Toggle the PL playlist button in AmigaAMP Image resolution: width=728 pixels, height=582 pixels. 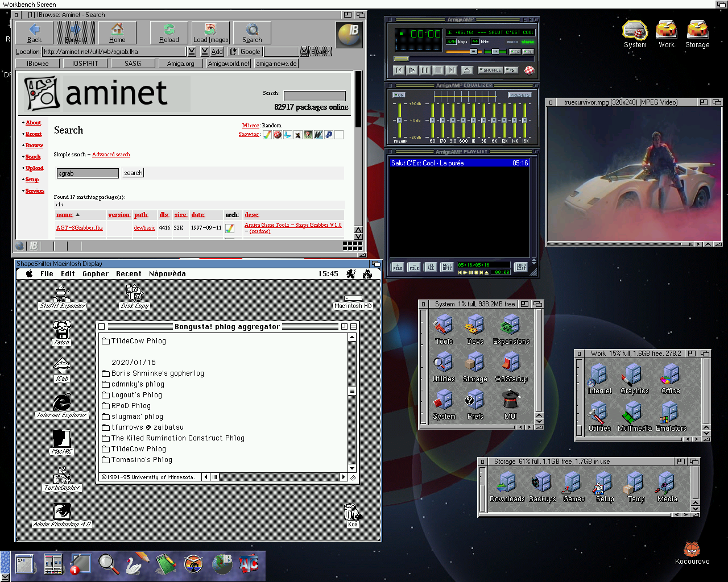pyautogui.click(x=528, y=52)
